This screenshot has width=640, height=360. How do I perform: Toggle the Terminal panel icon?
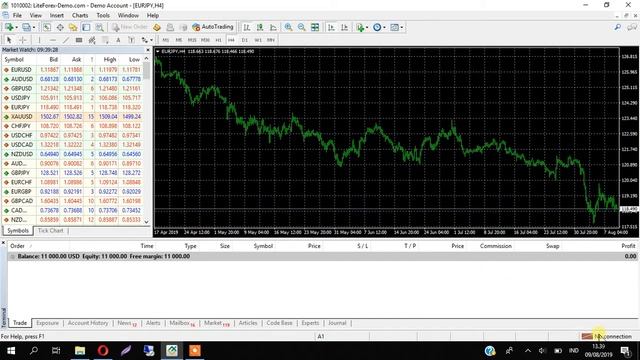[86, 27]
